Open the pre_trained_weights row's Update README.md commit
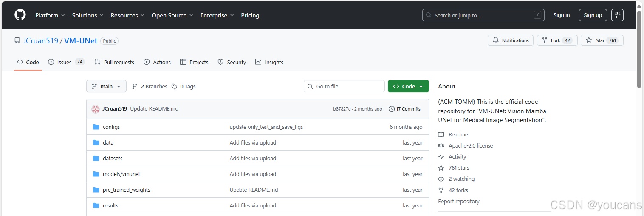Screen dimensions: 644x216 point(254,190)
